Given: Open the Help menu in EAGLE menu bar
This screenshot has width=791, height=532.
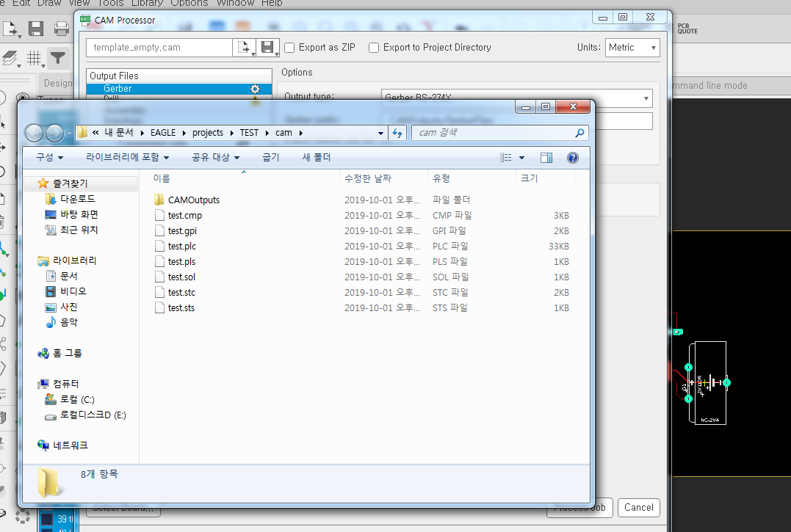Looking at the screenshot, I should [272, 3].
